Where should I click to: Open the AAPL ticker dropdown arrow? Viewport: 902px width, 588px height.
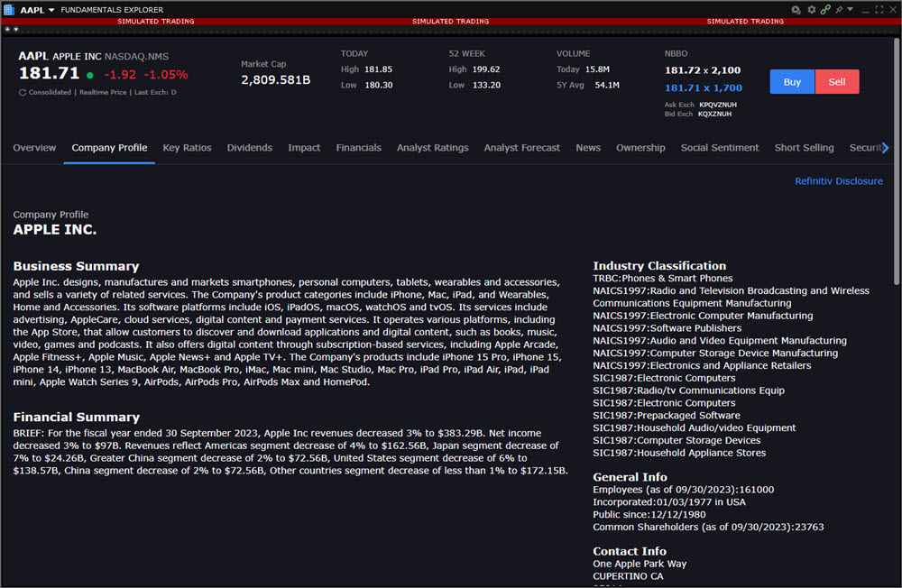click(51, 10)
